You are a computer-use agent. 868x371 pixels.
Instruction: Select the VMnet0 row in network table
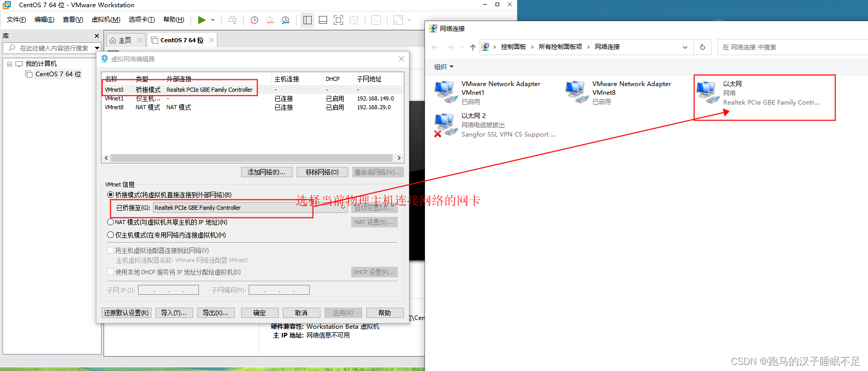click(252, 90)
